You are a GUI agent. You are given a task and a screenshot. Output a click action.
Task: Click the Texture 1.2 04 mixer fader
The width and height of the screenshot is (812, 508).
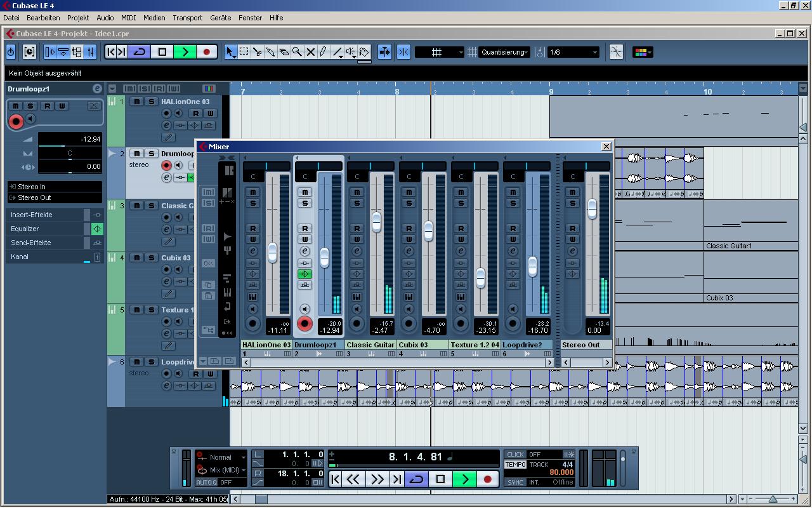(x=480, y=277)
